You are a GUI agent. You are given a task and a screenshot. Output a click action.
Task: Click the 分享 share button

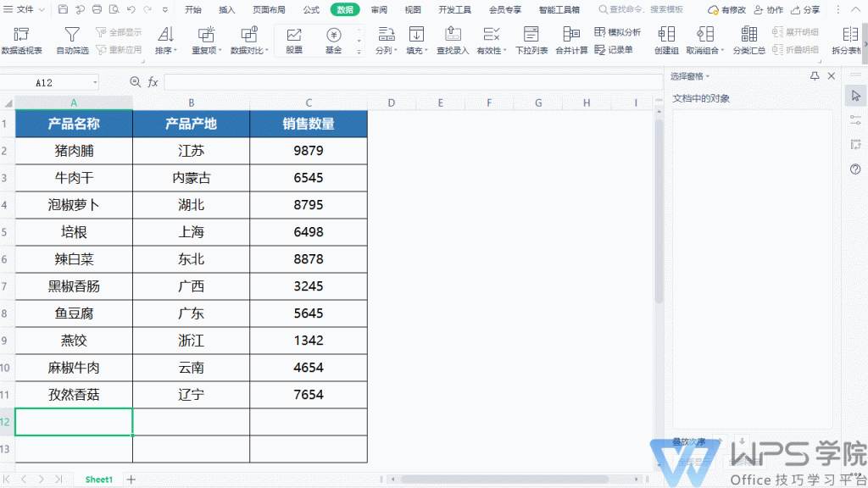click(x=805, y=9)
